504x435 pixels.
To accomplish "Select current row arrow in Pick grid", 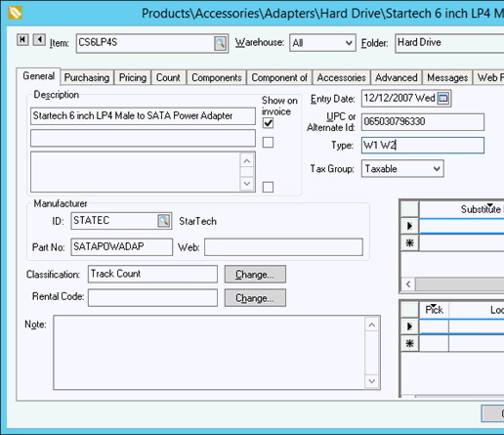I will (409, 326).
